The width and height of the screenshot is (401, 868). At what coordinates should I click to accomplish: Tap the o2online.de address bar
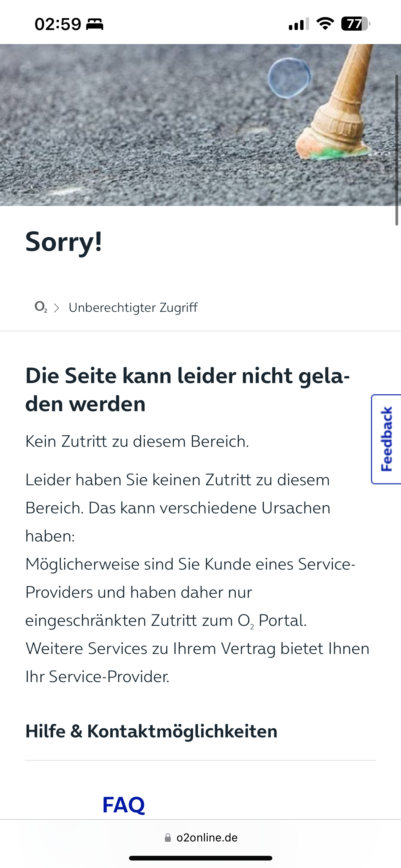pos(201,838)
